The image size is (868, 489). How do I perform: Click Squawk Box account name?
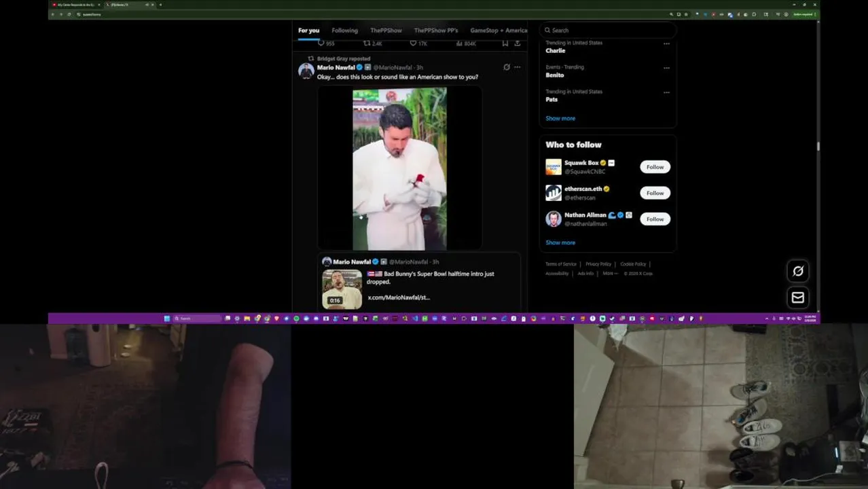pyautogui.click(x=581, y=163)
